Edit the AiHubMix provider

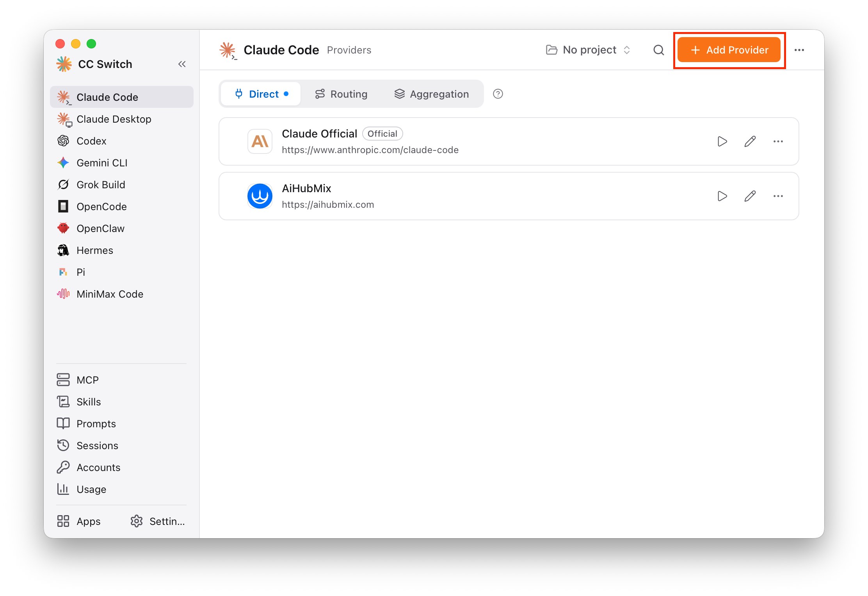point(750,196)
